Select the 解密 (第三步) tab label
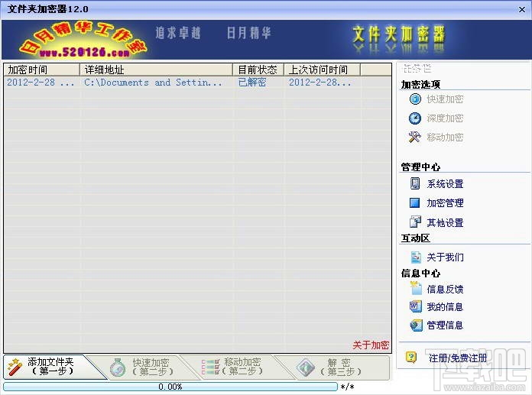This screenshot has height=395, width=532. point(340,367)
